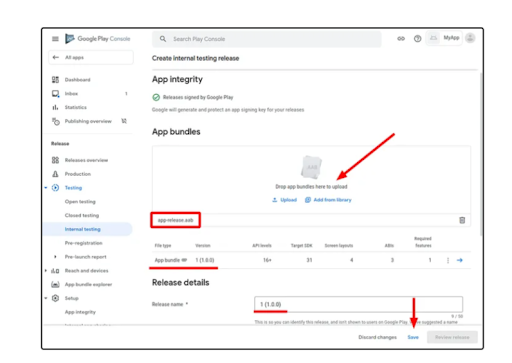The height and width of the screenshot is (363, 512).
Task: Click Add from library link
Action: point(332,200)
